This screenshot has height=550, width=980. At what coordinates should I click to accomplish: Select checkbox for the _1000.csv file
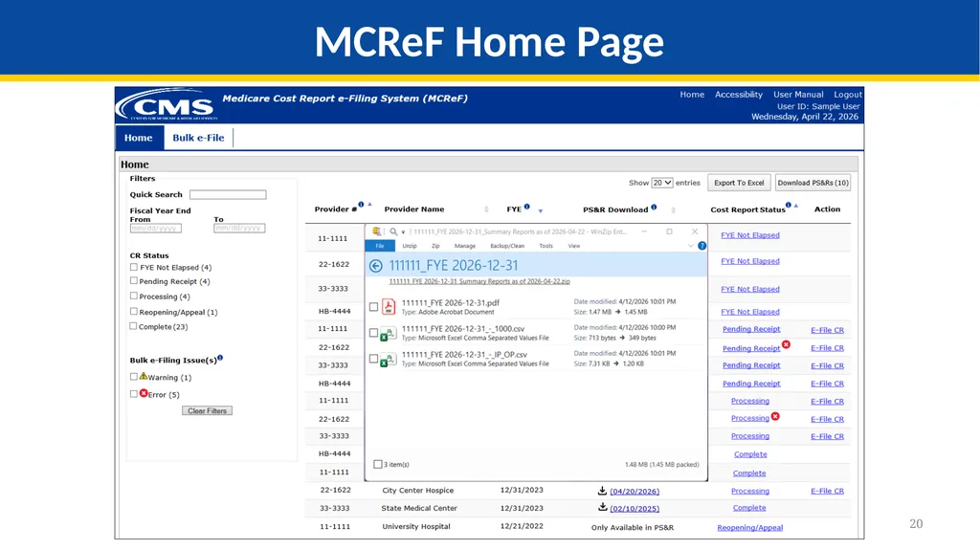tap(374, 333)
